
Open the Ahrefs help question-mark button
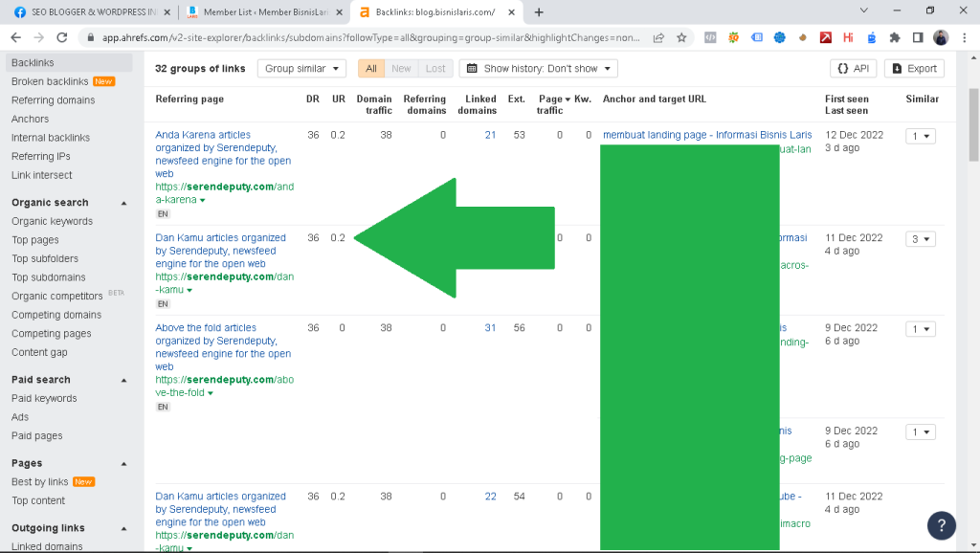pyautogui.click(x=942, y=525)
